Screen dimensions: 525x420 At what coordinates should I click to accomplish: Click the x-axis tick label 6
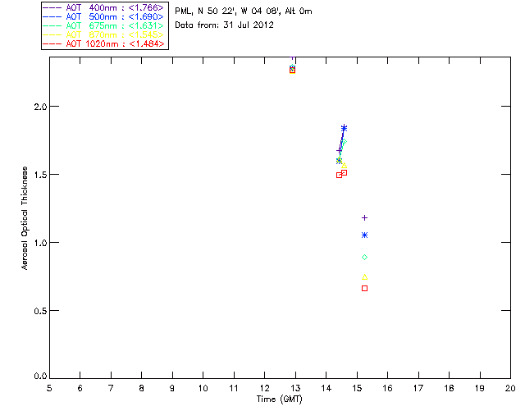[80, 388]
